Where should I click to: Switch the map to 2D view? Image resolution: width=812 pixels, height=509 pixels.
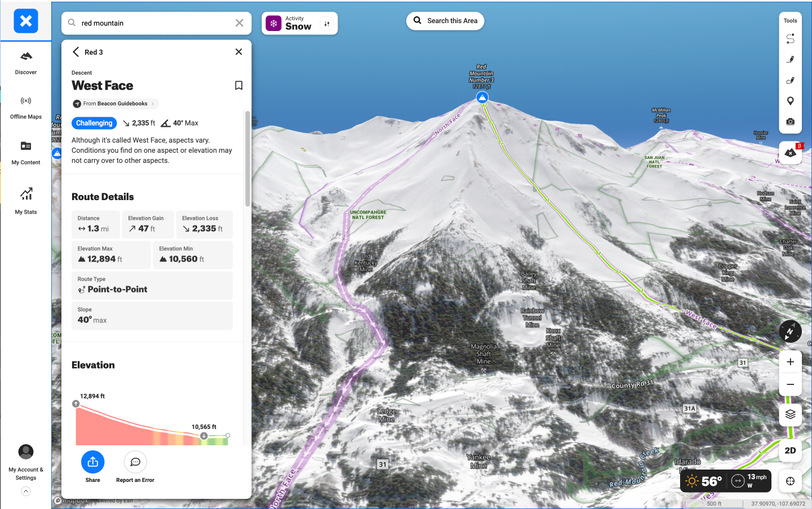pyautogui.click(x=790, y=450)
